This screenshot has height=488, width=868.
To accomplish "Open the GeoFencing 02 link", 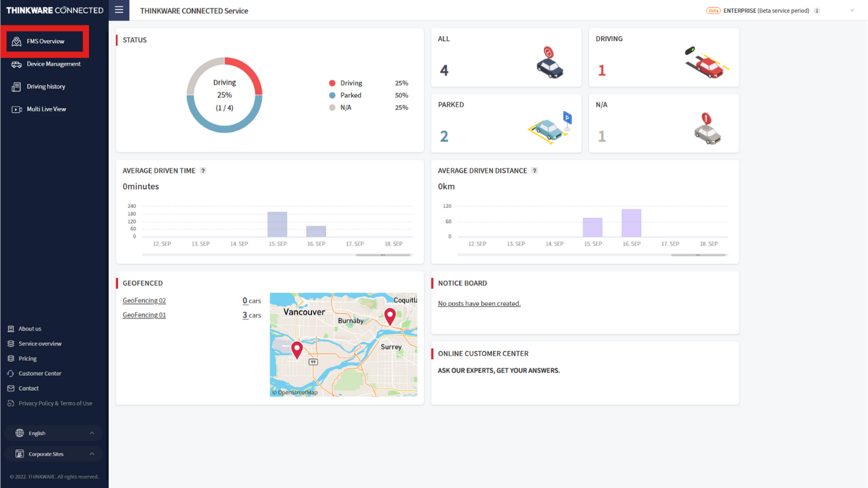I will (144, 301).
